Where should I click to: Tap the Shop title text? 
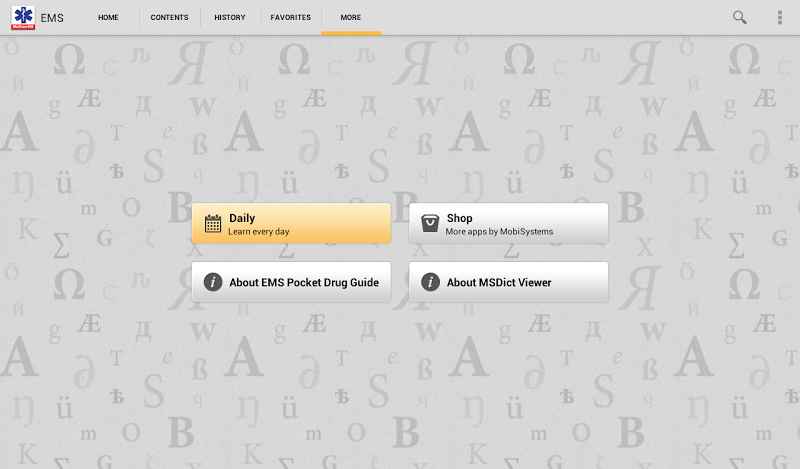(459, 217)
